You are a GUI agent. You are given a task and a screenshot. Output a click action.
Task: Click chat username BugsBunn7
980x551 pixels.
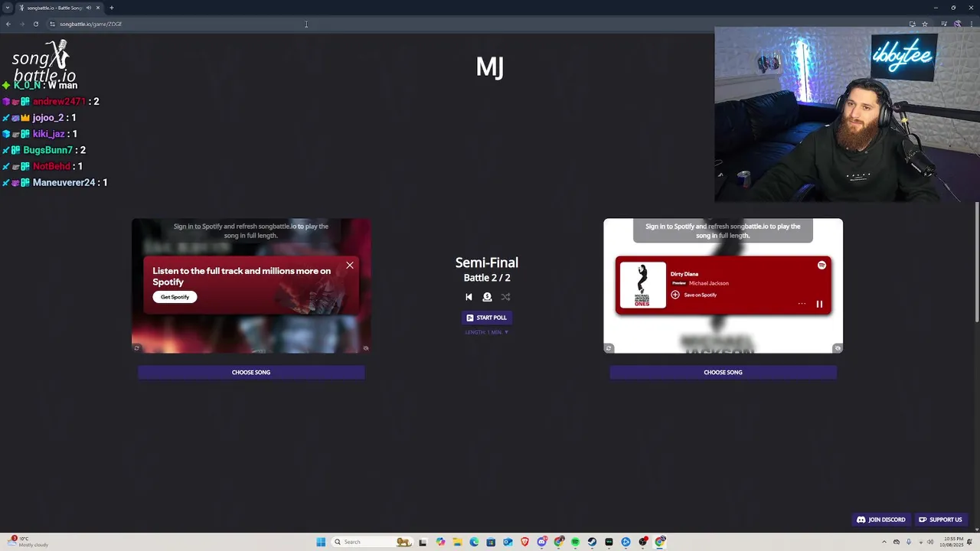[48, 150]
